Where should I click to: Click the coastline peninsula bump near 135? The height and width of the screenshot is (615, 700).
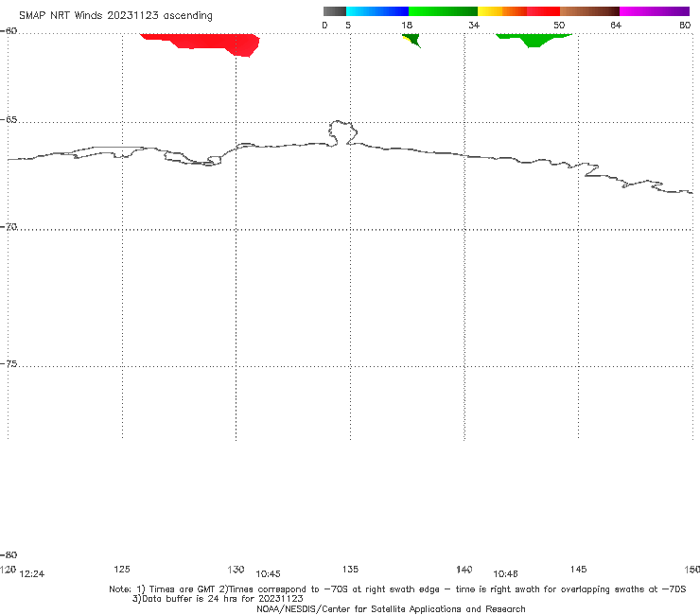click(342, 132)
